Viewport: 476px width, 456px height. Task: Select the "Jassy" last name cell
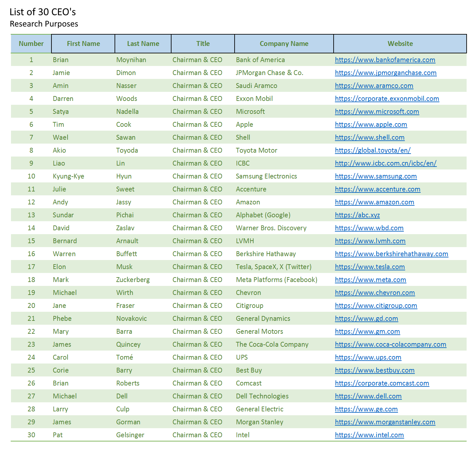point(124,202)
